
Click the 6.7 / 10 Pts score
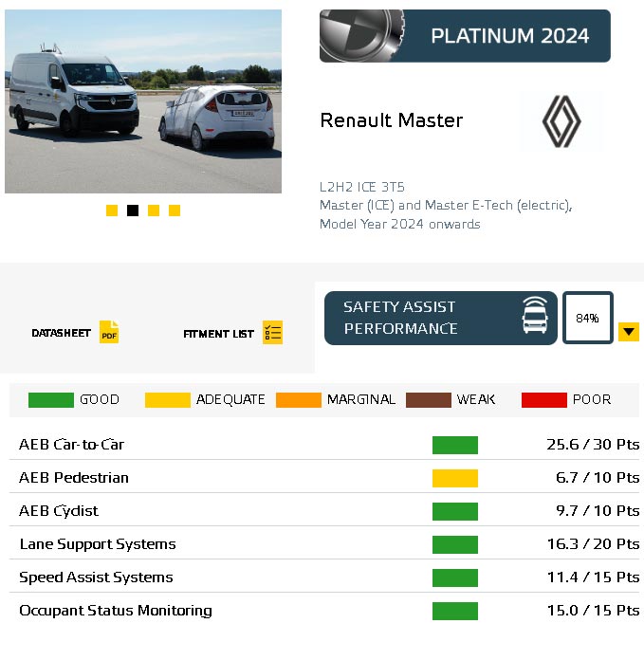[x=598, y=478]
